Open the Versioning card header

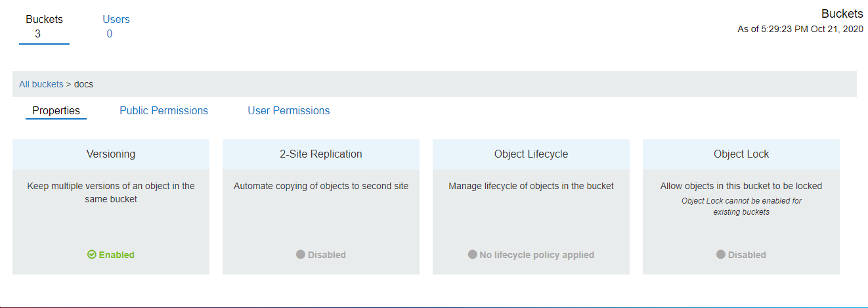[x=111, y=154]
